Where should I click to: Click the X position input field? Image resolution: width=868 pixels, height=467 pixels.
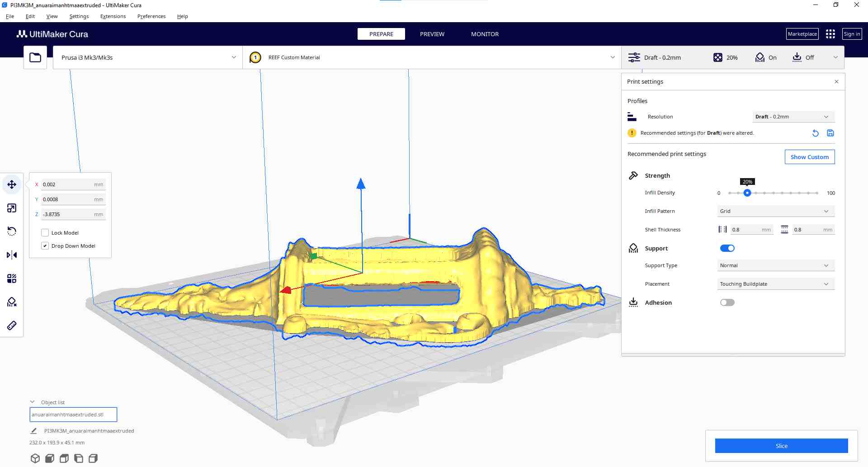[x=73, y=184]
